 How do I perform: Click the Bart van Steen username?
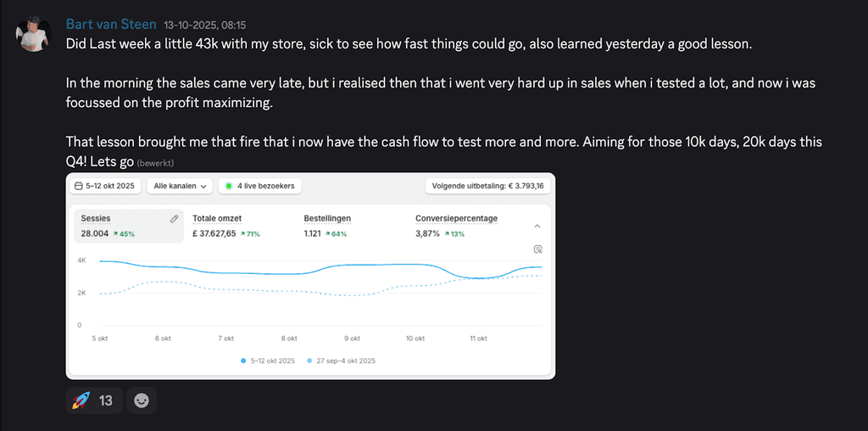click(111, 24)
